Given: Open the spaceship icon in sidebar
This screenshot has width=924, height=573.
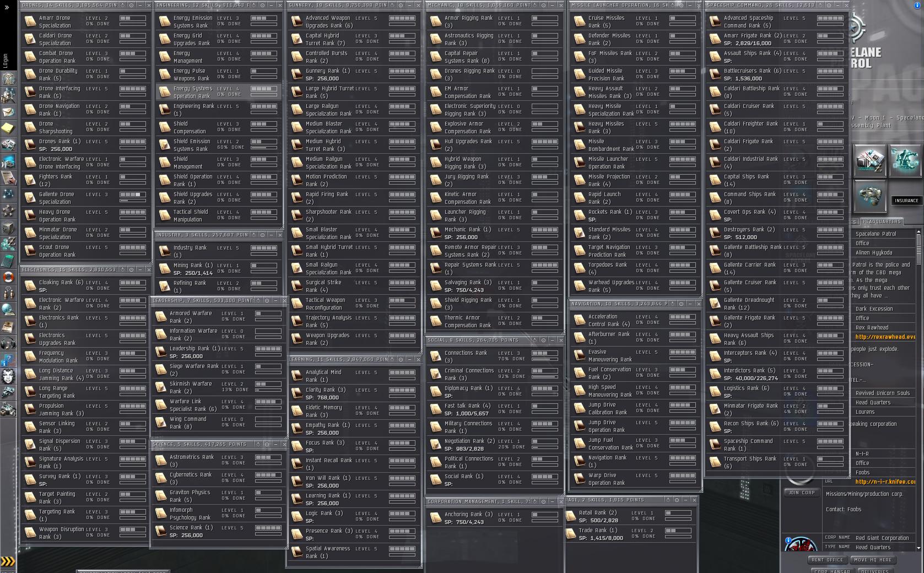Looking at the screenshot, I should 8,393.
